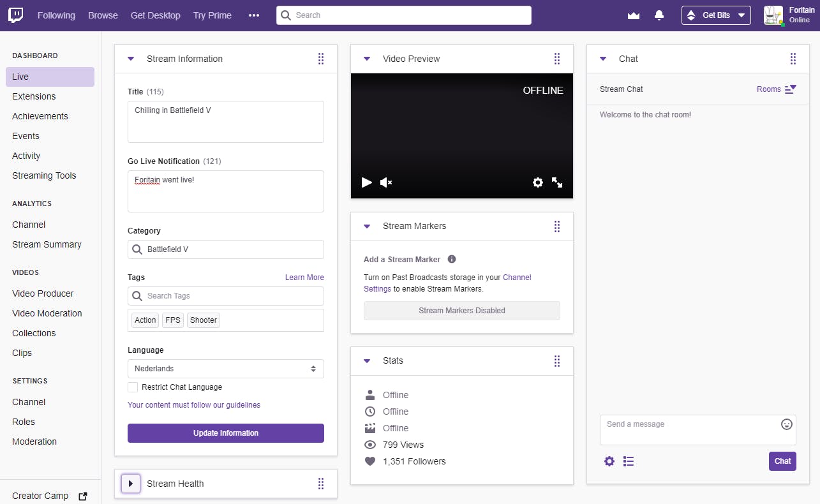The height and width of the screenshot is (504, 820).
Task: Open the chat Rooms selector
Action: point(777,89)
